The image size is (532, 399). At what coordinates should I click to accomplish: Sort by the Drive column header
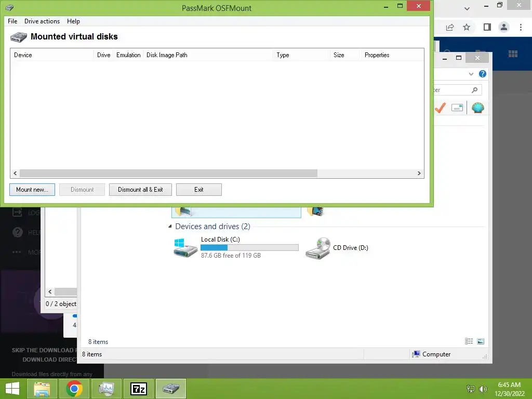(x=103, y=55)
